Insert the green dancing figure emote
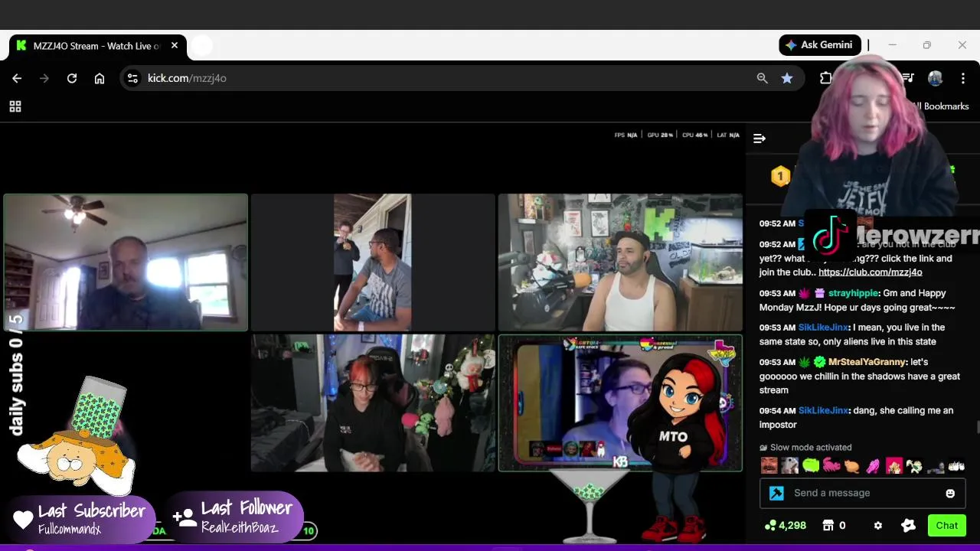 click(914, 465)
